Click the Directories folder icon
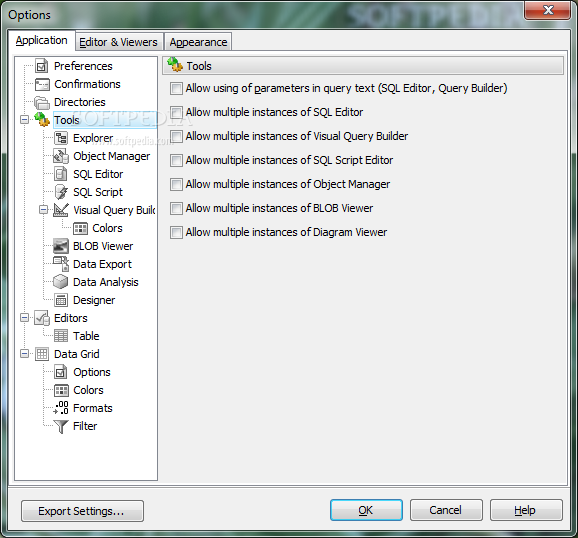The image size is (578, 538). coord(42,102)
